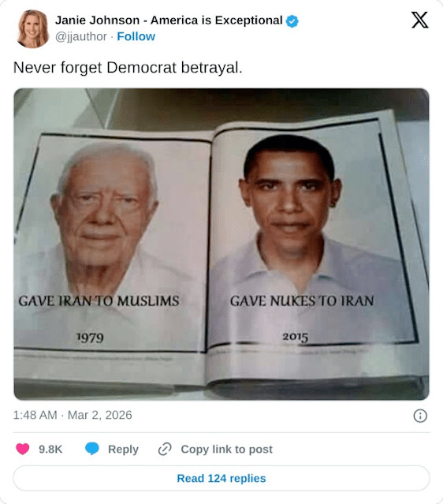Open the @jjauthor handle link
Screen dimensions: 443x504
tap(81, 36)
